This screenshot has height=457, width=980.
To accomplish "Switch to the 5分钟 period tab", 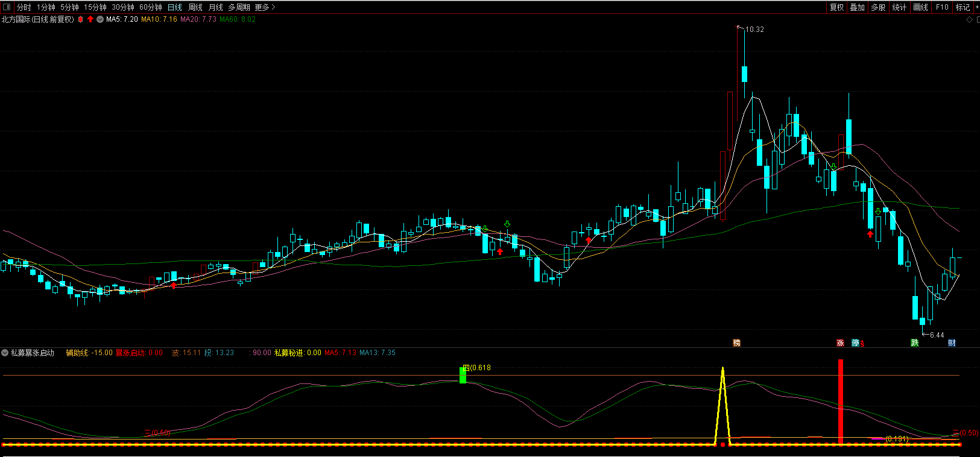I will pos(69,7).
